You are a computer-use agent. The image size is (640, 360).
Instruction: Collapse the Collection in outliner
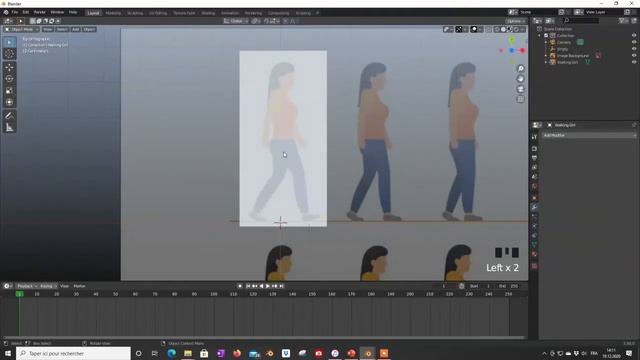(540, 36)
